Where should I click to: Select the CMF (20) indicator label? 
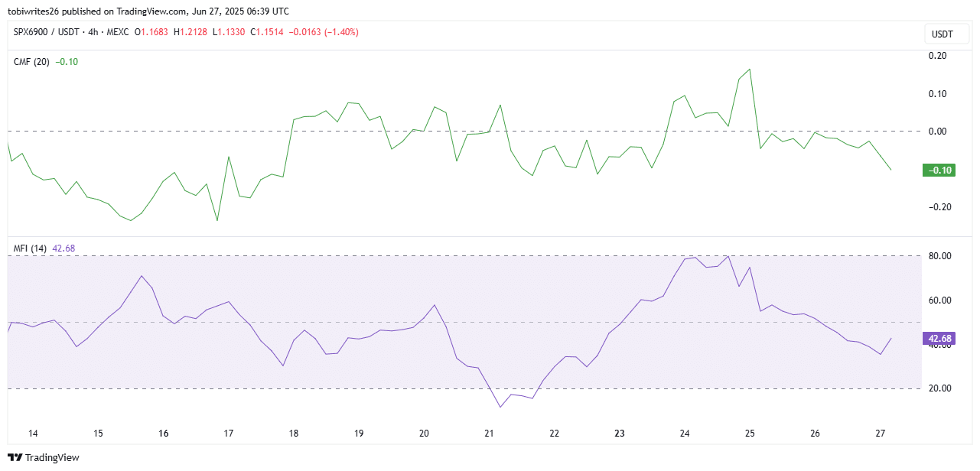[x=31, y=62]
